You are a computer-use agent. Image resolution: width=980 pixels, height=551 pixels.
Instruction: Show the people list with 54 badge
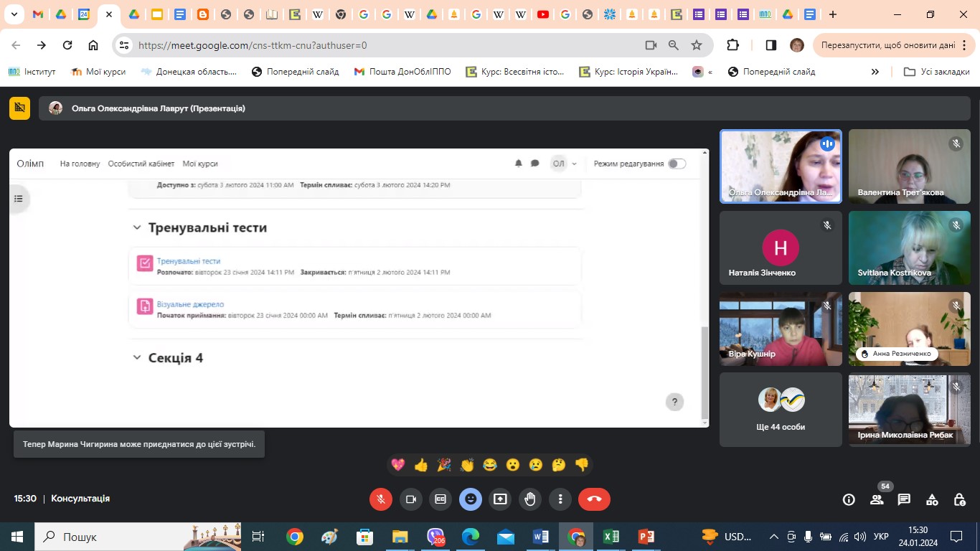point(877,499)
